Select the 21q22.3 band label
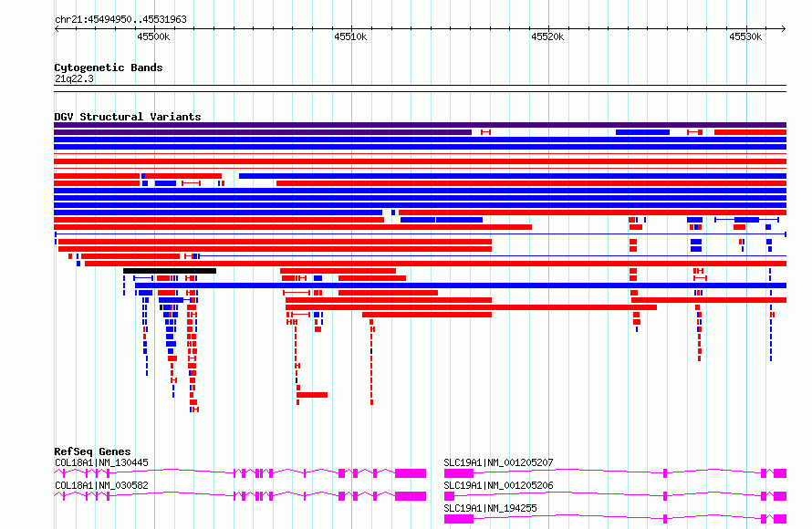Screen dimensions: 812x529 [x=74, y=78]
